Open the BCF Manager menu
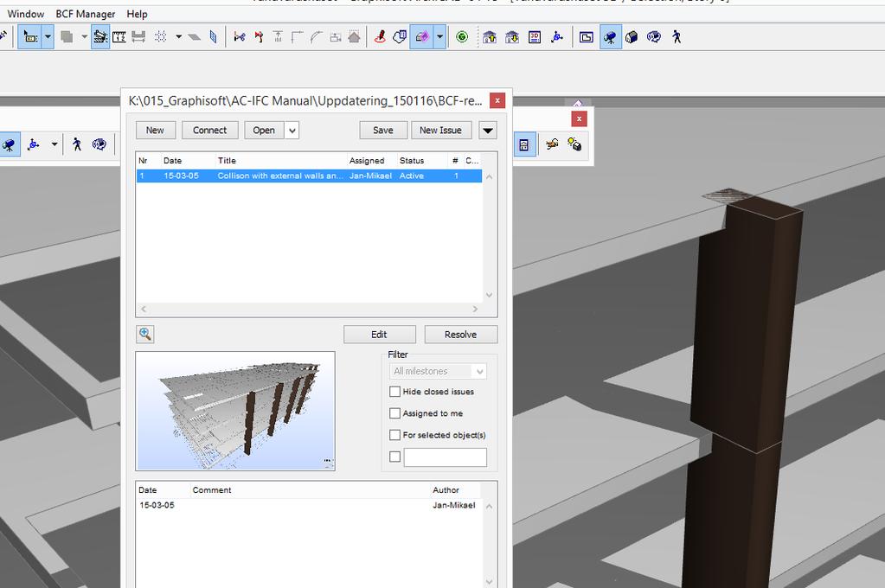This screenshot has height=588, width=885. click(x=86, y=14)
